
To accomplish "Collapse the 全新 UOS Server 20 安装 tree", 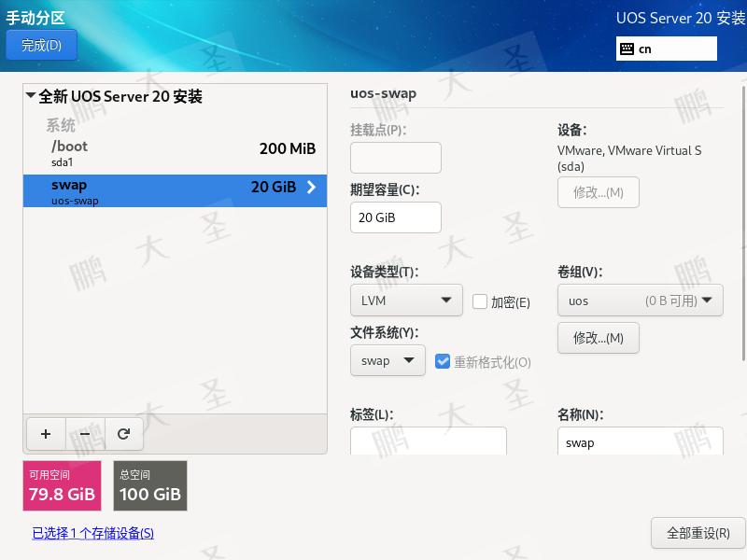I will 31,95.
